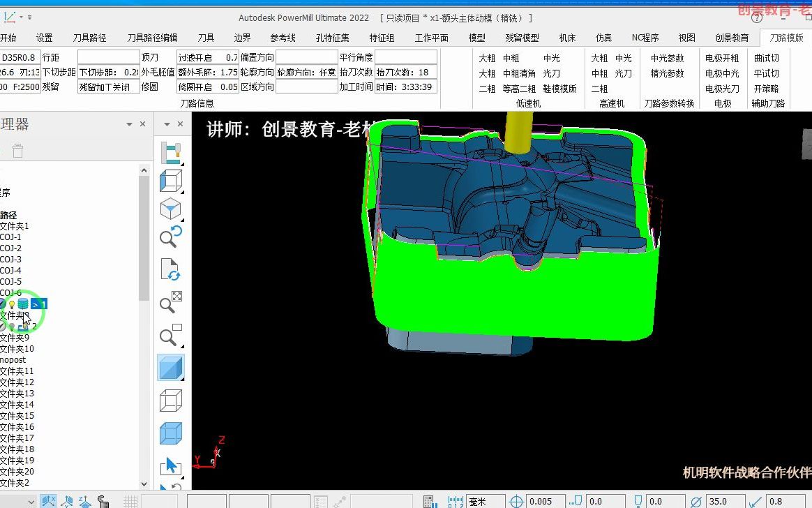Switch to the NC程序 tab
The height and width of the screenshot is (508, 812).
tap(645, 38)
